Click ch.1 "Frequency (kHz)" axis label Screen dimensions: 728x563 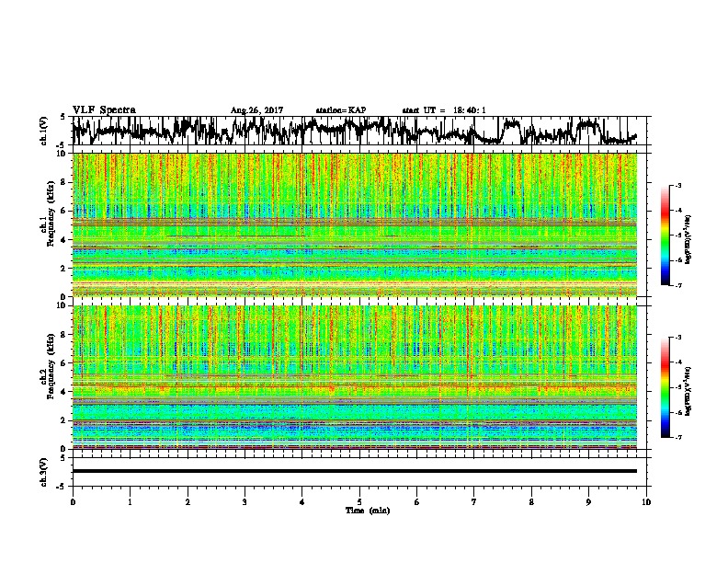click(x=51, y=214)
